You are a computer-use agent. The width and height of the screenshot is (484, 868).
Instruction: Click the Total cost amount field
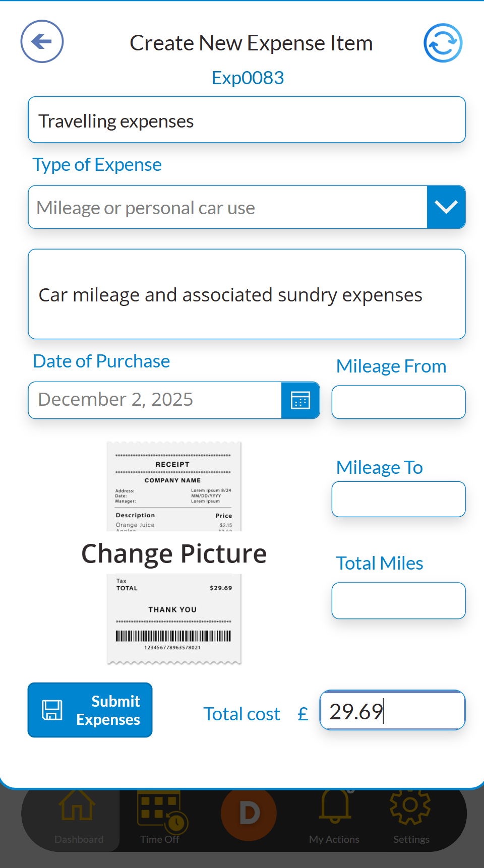coord(392,711)
